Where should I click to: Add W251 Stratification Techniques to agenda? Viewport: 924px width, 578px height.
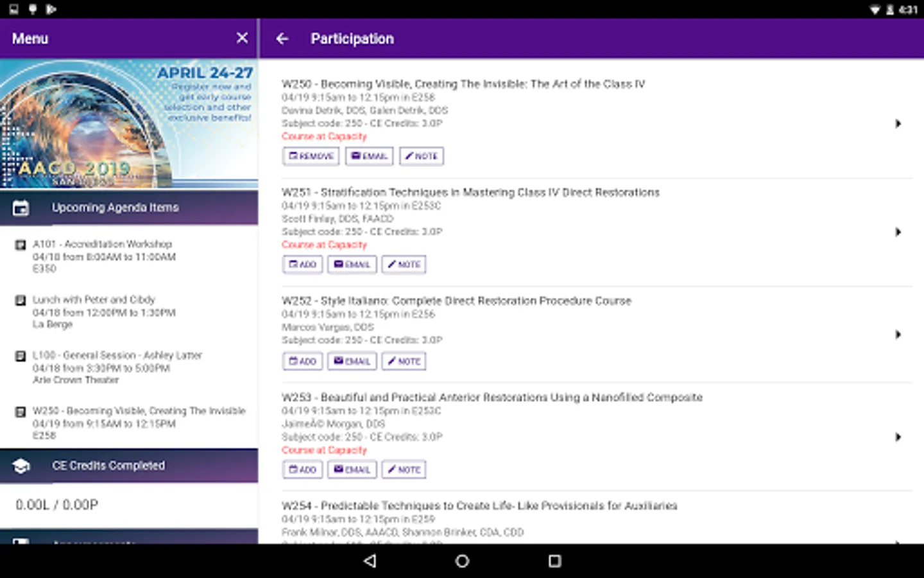(303, 265)
